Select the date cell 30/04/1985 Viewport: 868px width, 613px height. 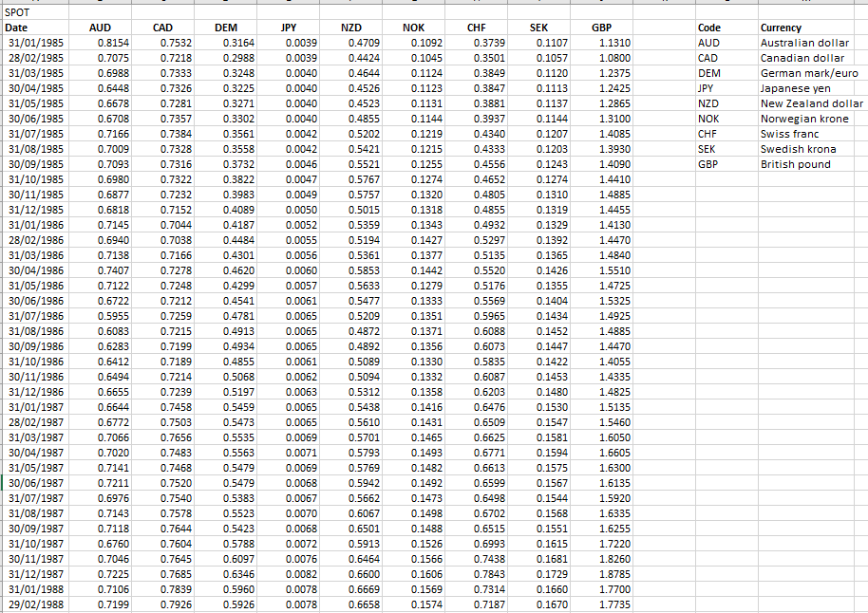(35, 88)
